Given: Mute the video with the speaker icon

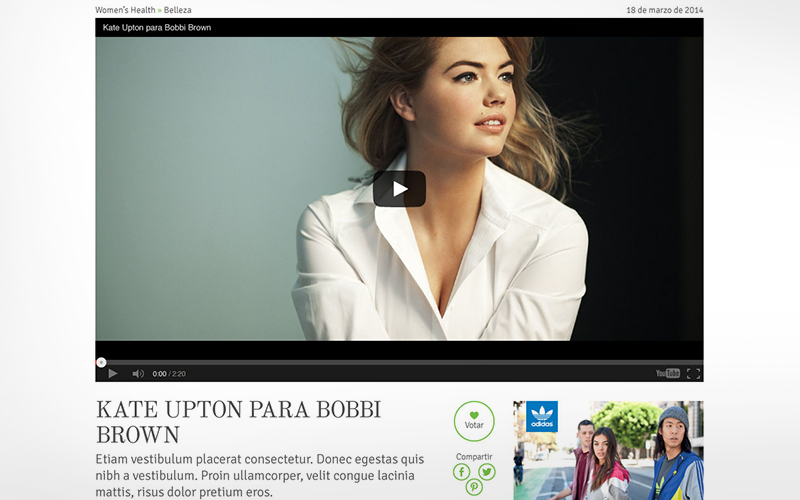Looking at the screenshot, I should point(138,373).
